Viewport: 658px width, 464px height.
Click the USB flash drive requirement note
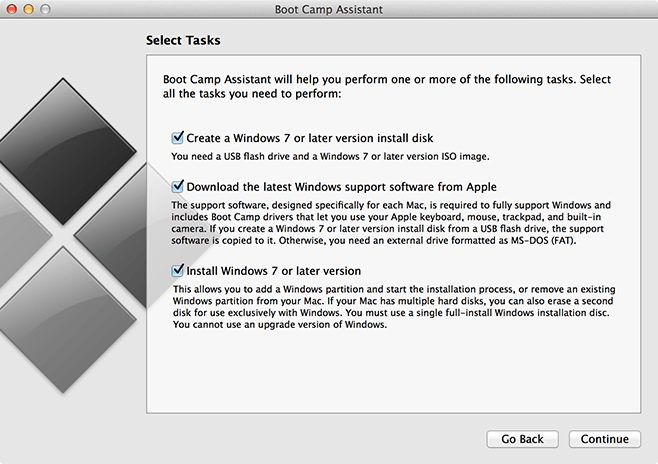click(330, 156)
